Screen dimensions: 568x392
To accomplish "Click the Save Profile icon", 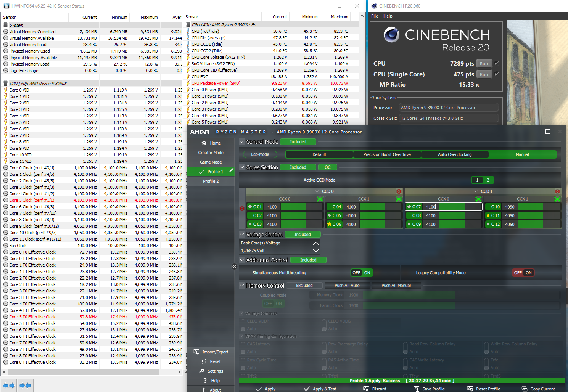I will (417, 389).
